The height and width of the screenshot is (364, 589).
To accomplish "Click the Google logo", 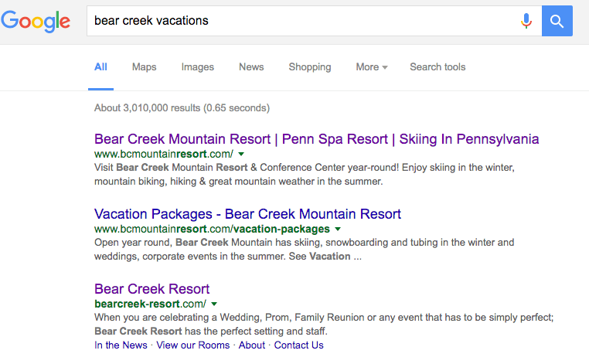I will (x=36, y=22).
